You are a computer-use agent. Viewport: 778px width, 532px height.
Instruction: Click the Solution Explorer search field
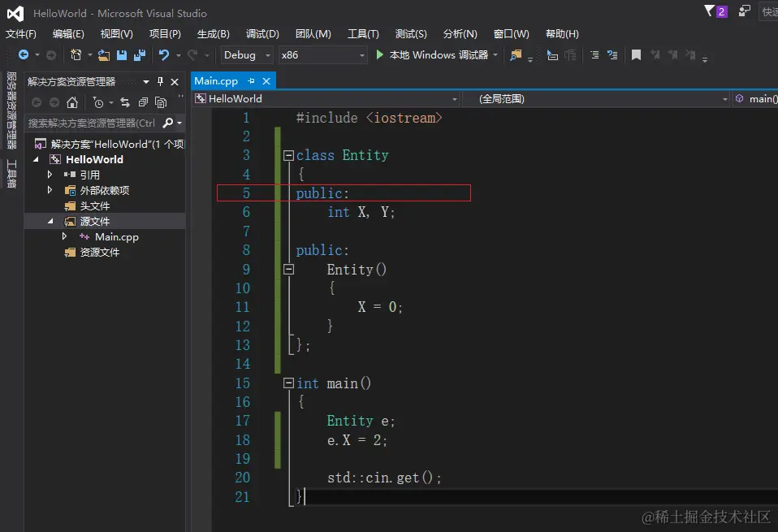(x=92, y=123)
